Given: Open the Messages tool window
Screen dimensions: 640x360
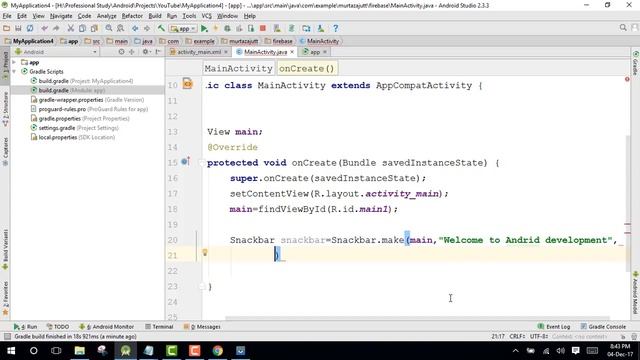Looking at the screenshot, I should tap(202, 327).
